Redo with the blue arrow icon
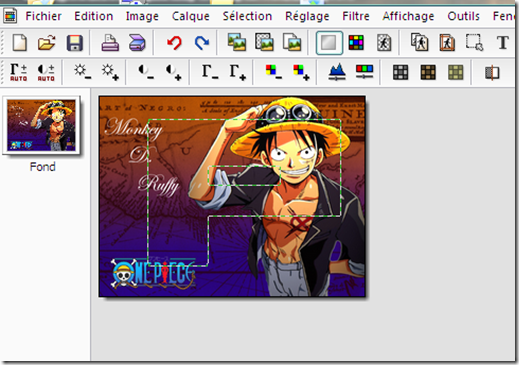 pyautogui.click(x=202, y=43)
